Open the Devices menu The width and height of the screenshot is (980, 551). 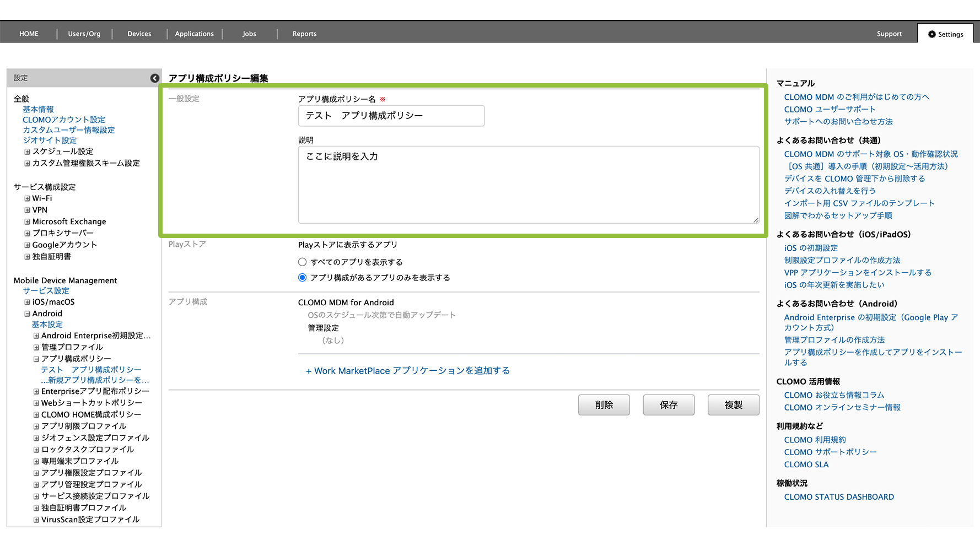(x=139, y=34)
